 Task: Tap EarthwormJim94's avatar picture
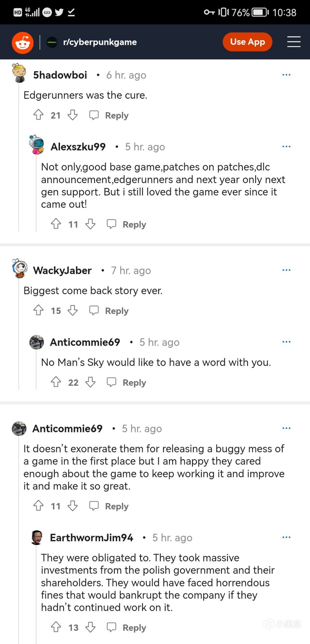click(x=37, y=538)
